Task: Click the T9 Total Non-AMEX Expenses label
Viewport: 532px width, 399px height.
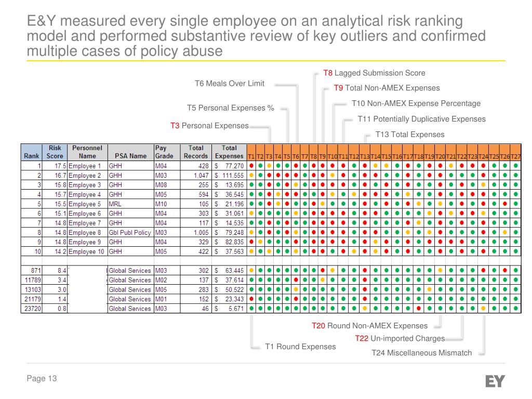Action: (x=387, y=88)
